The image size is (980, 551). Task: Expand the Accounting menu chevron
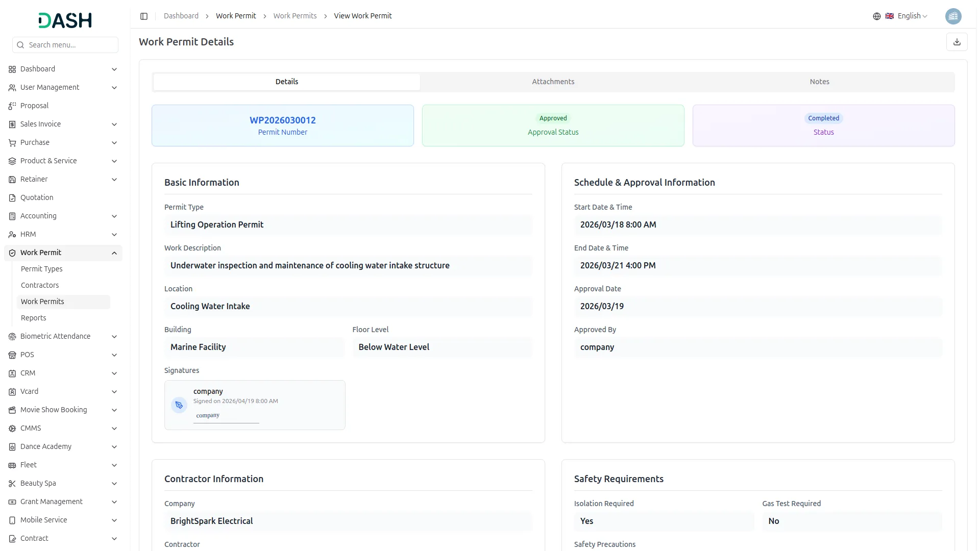(x=114, y=216)
